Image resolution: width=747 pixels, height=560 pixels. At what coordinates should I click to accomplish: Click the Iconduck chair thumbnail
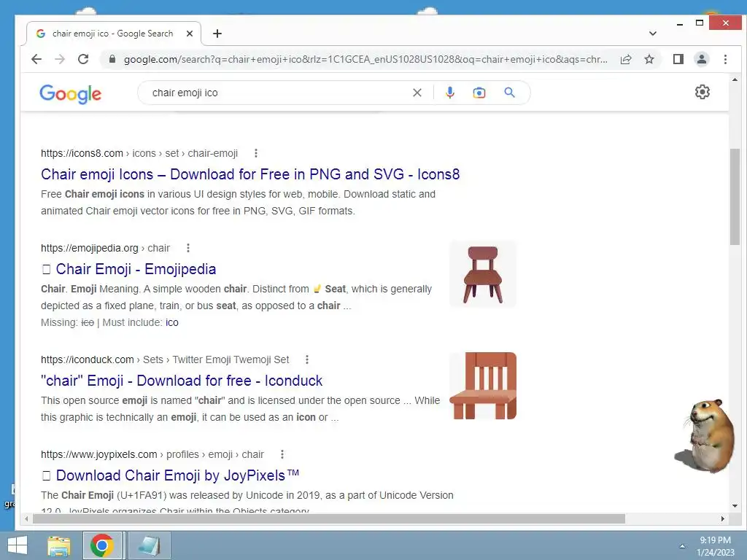coord(483,386)
